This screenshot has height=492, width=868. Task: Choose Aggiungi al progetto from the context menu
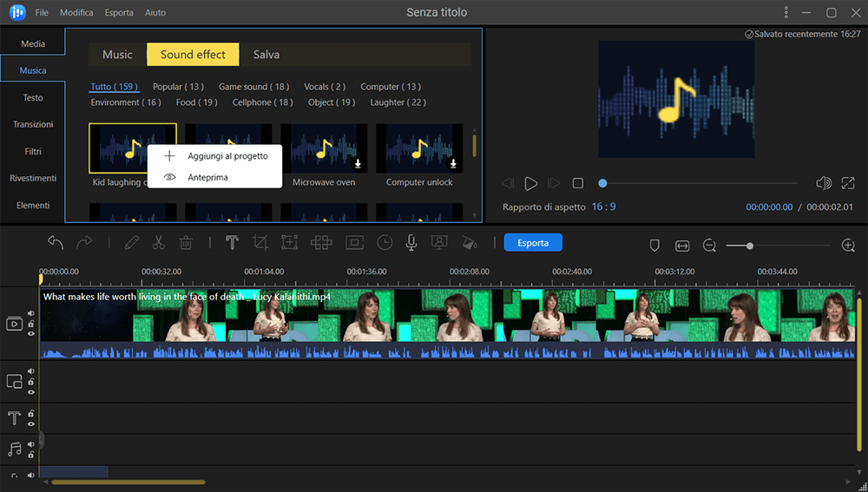(x=227, y=156)
